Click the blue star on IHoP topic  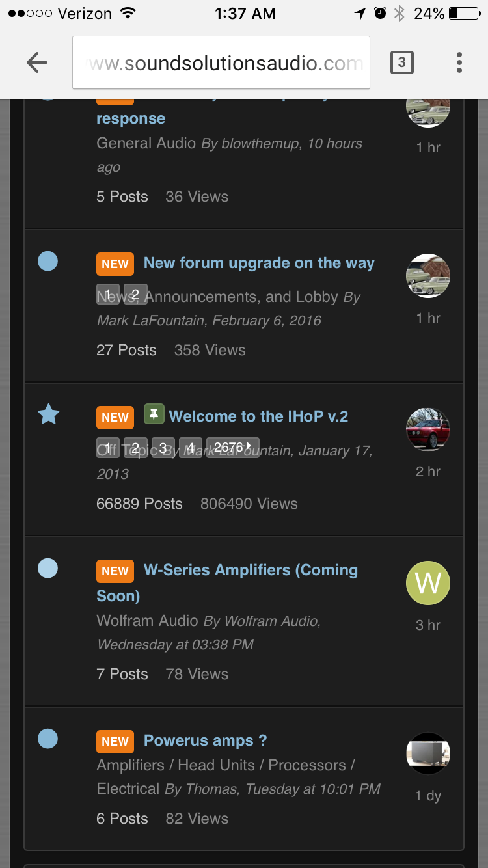pos(48,414)
